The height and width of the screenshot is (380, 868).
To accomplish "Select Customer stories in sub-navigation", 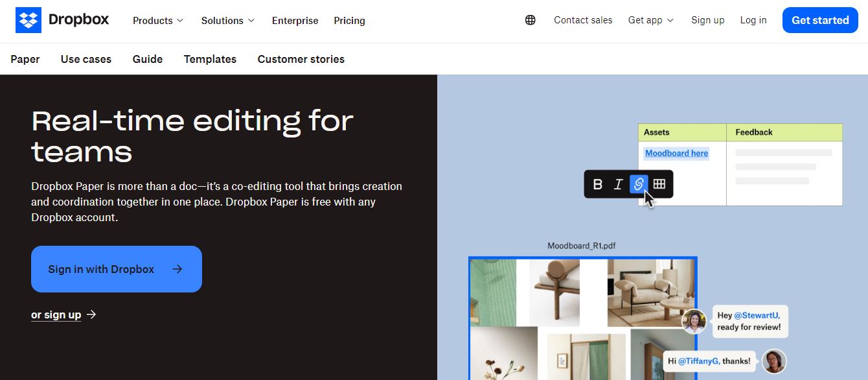I will [301, 59].
